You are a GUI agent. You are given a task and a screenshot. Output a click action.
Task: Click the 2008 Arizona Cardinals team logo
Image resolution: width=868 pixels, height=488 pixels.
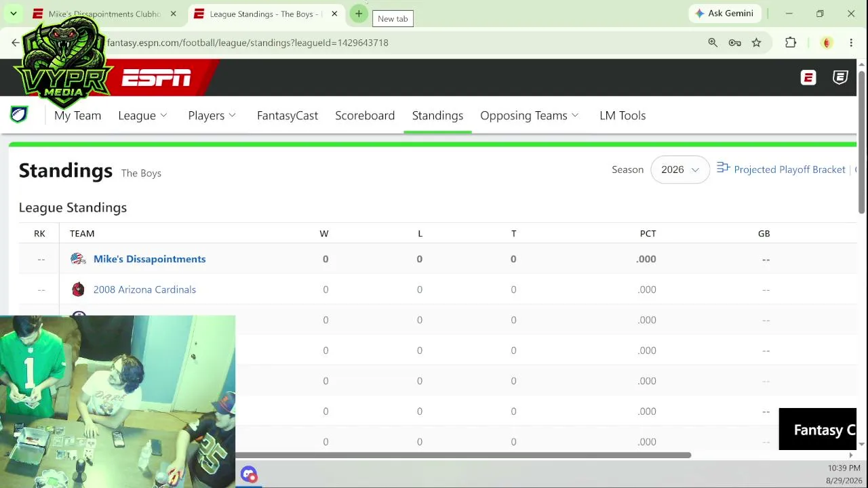pos(79,289)
